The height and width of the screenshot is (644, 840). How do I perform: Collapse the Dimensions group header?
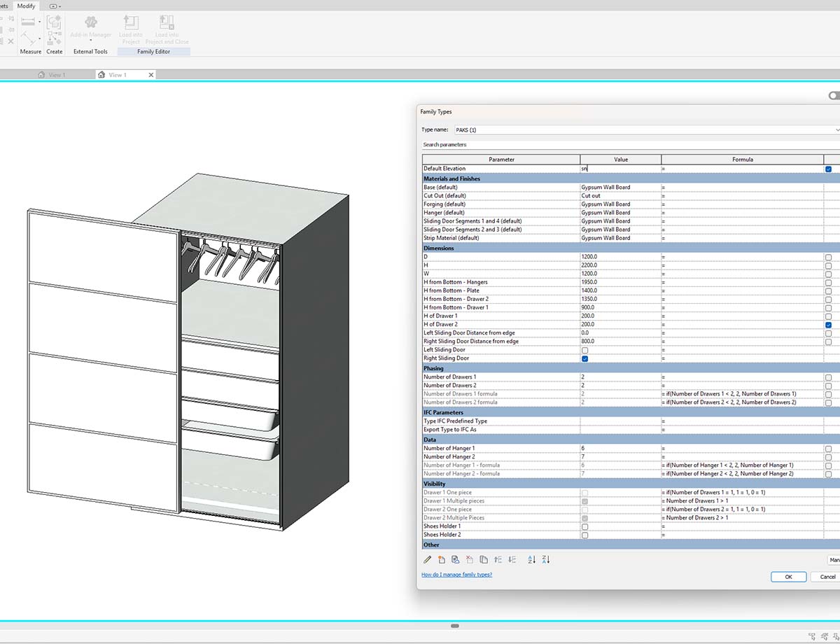(630, 248)
